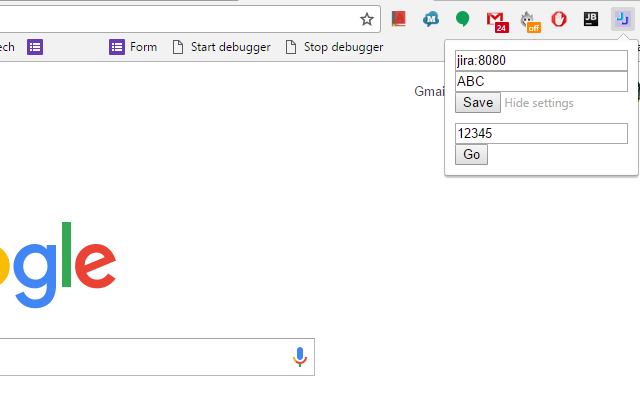Save the extension settings
The width and height of the screenshot is (640, 400).
478,102
